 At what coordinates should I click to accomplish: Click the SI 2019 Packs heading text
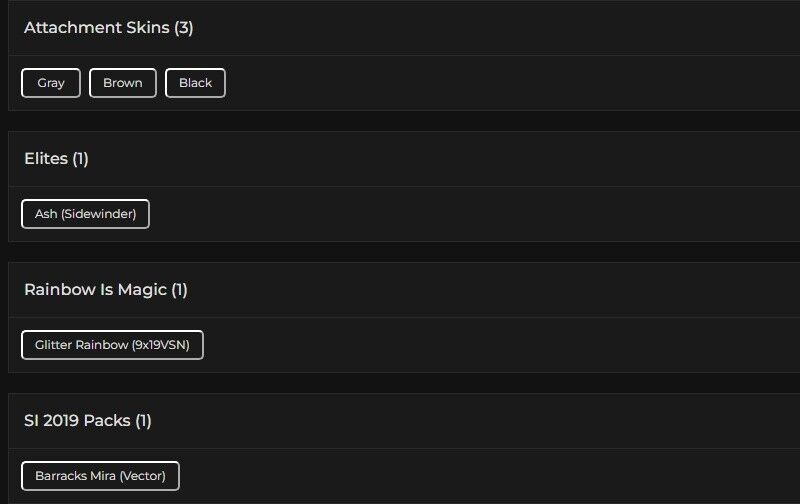coord(87,421)
